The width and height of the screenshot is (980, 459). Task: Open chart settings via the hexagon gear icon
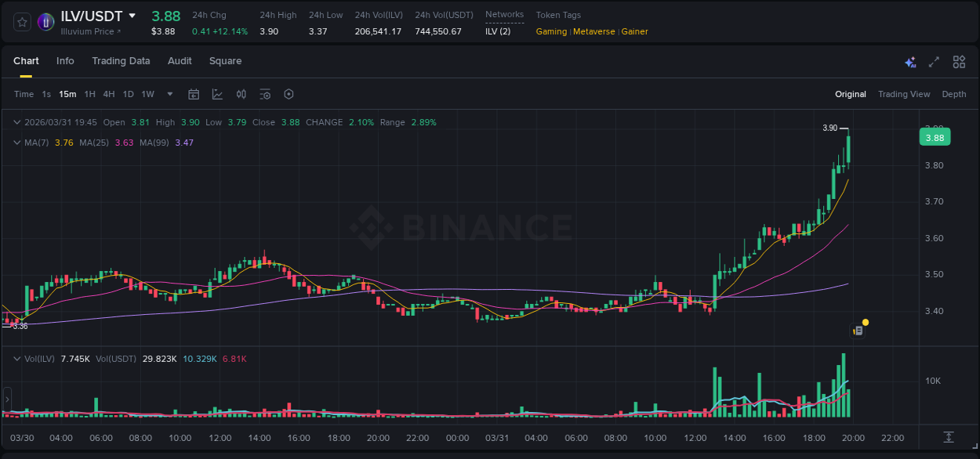289,94
